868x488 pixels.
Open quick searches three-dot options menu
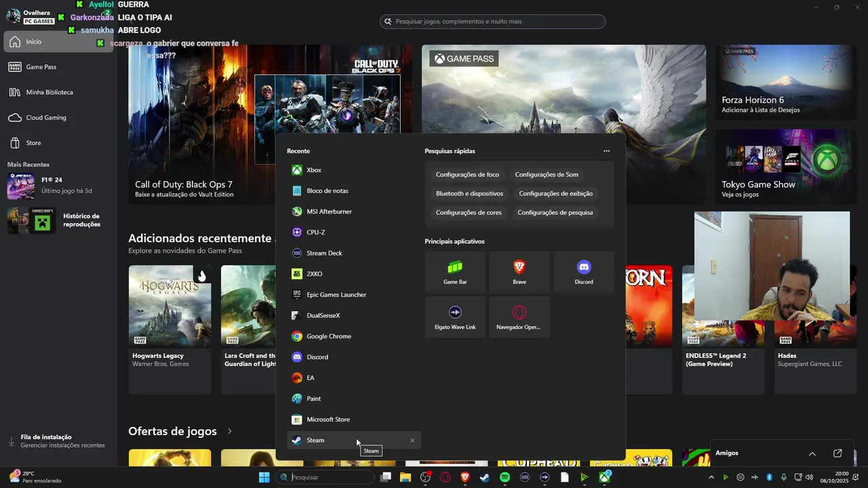[x=606, y=151]
